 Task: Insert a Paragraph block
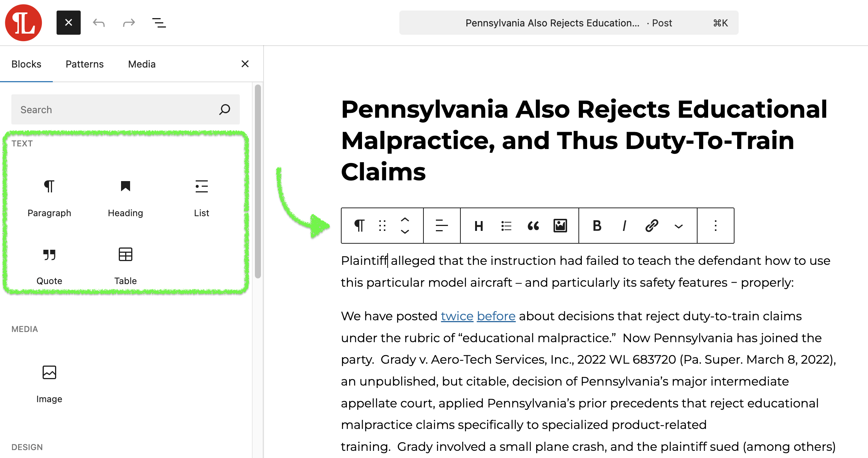pyautogui.click(x=49, y=198)
